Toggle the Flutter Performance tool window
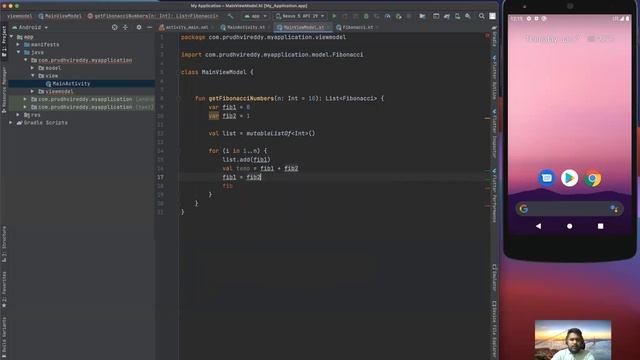 coord(494,195)
